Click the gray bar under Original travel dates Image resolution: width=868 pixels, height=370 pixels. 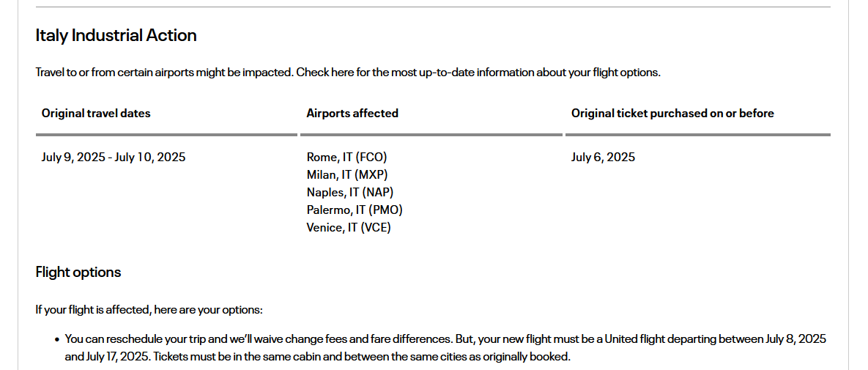pyautogui.click(x=166, y=135)
